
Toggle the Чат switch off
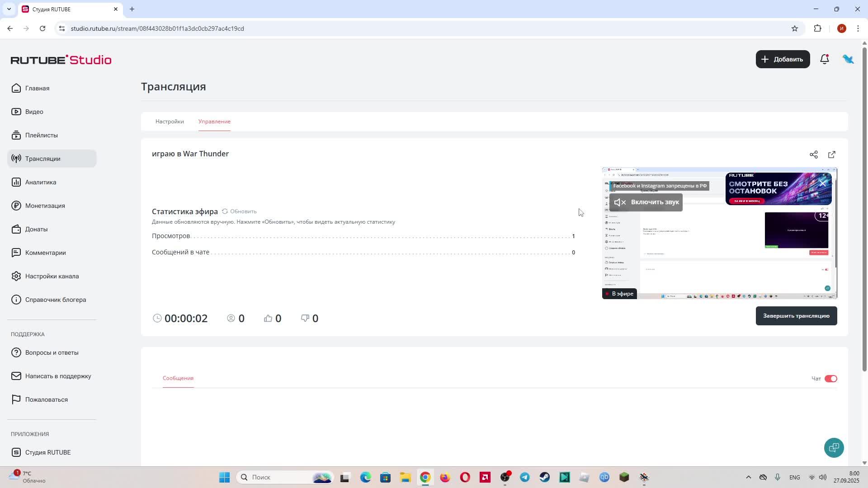click(830, 379)
